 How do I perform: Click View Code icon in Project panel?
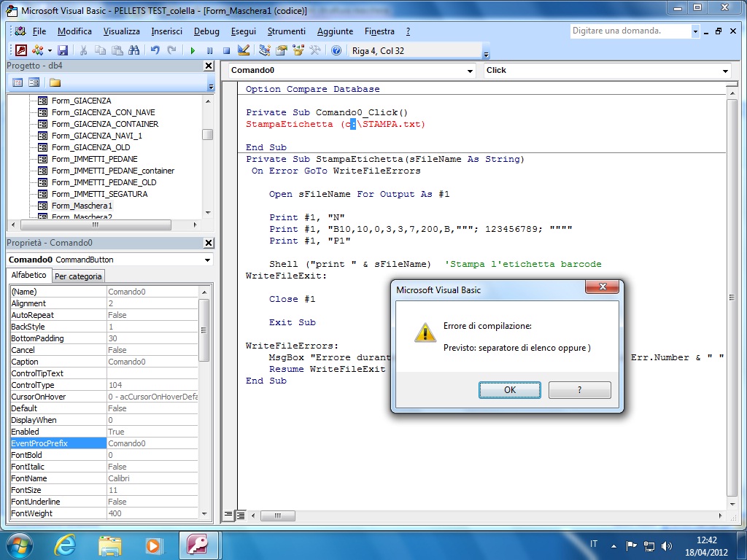point(18,82)
